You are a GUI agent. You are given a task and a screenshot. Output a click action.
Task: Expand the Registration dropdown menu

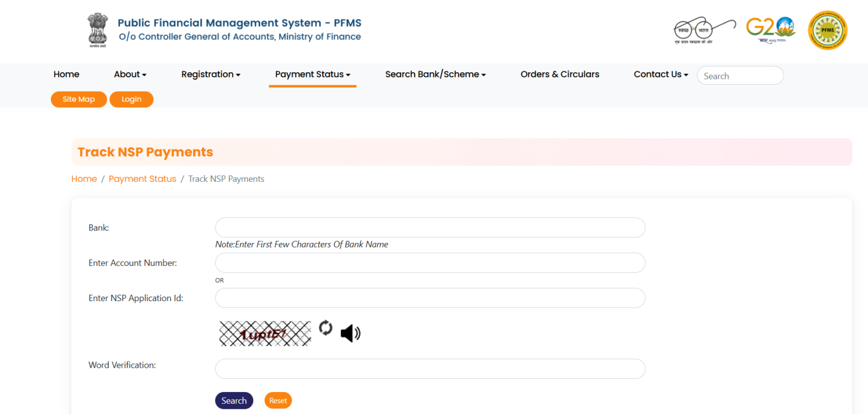tap(211, 75)
